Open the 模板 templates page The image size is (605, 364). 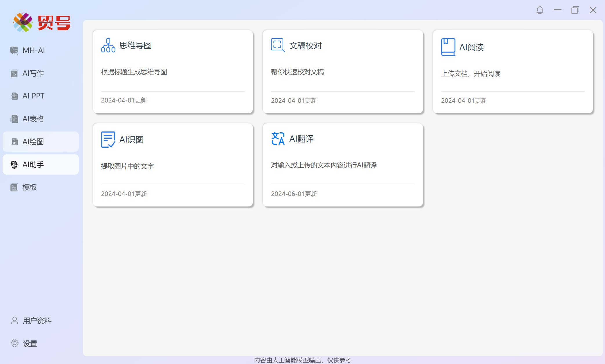click(x=41, y=187)
